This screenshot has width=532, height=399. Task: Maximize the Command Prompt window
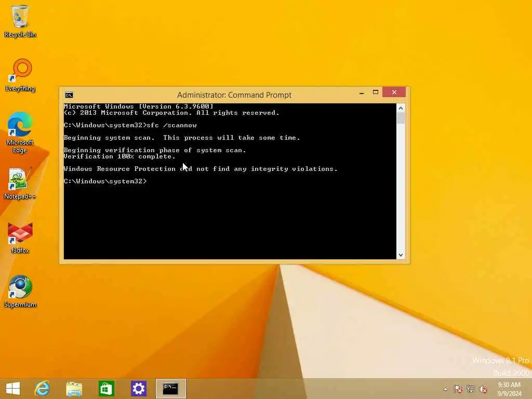376,92
